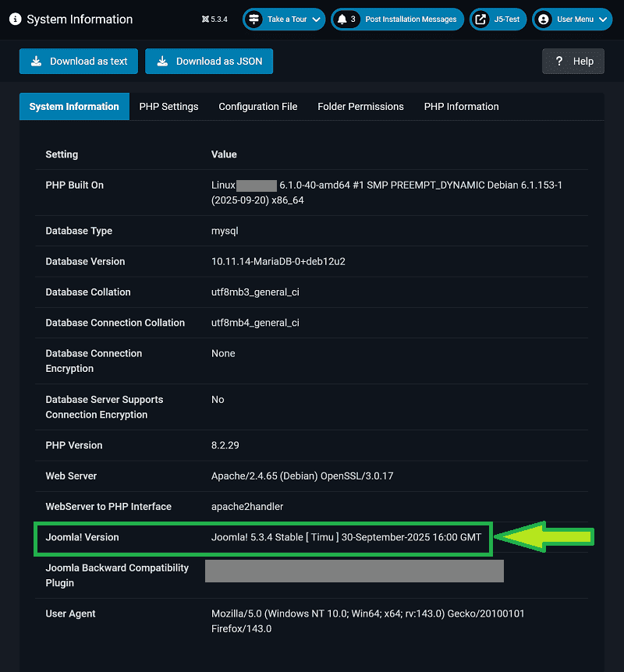Select the System Information tab

[x=74, y=107]
